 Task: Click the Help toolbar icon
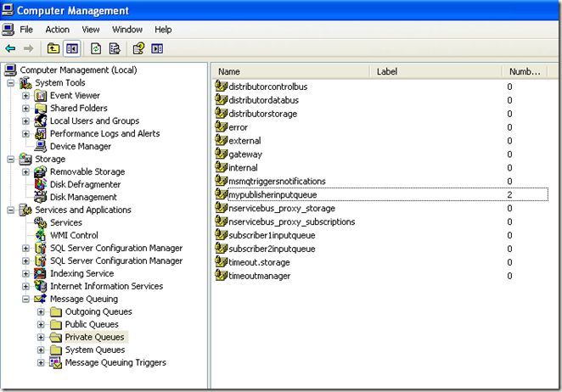point(138,48)
